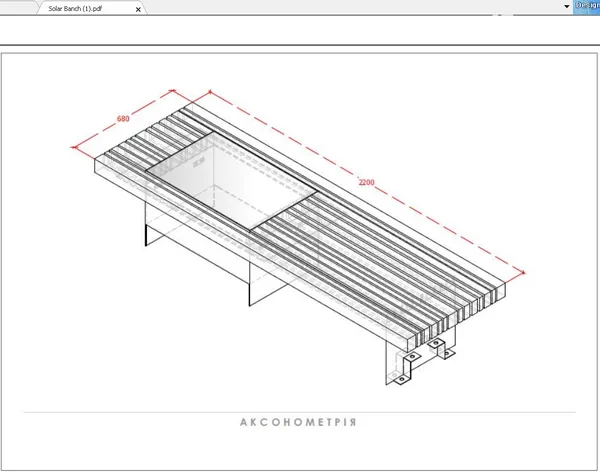Click the inactive tab left of Solar Banch
This screenshot has width=600, height=473.
click(18, 7)
